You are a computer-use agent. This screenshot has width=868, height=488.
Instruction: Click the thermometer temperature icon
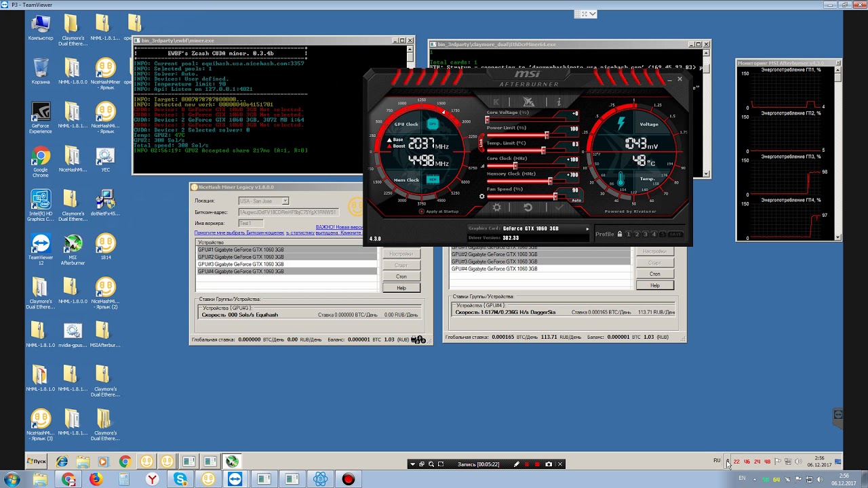[620, 180]
